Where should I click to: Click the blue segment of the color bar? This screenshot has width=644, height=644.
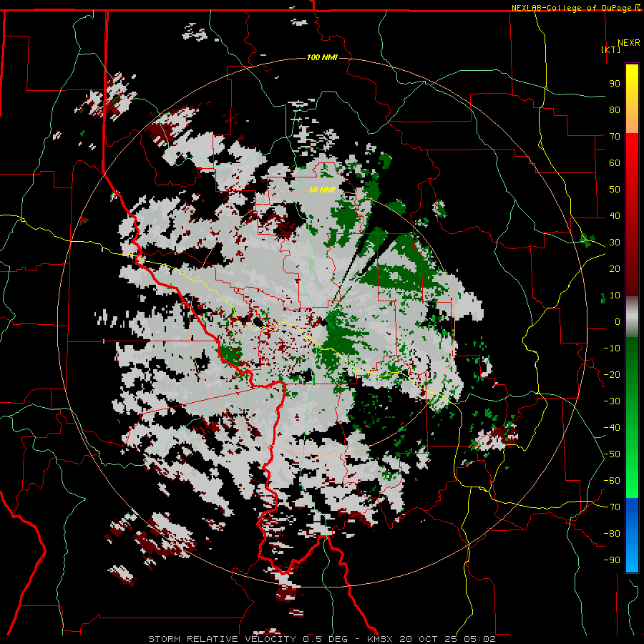tap(632, 534)
